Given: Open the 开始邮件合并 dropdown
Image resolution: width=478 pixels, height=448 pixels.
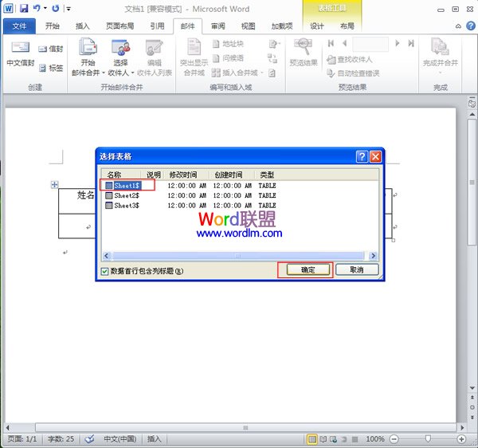Looking at the screenshot, I should tap(88, 57).
